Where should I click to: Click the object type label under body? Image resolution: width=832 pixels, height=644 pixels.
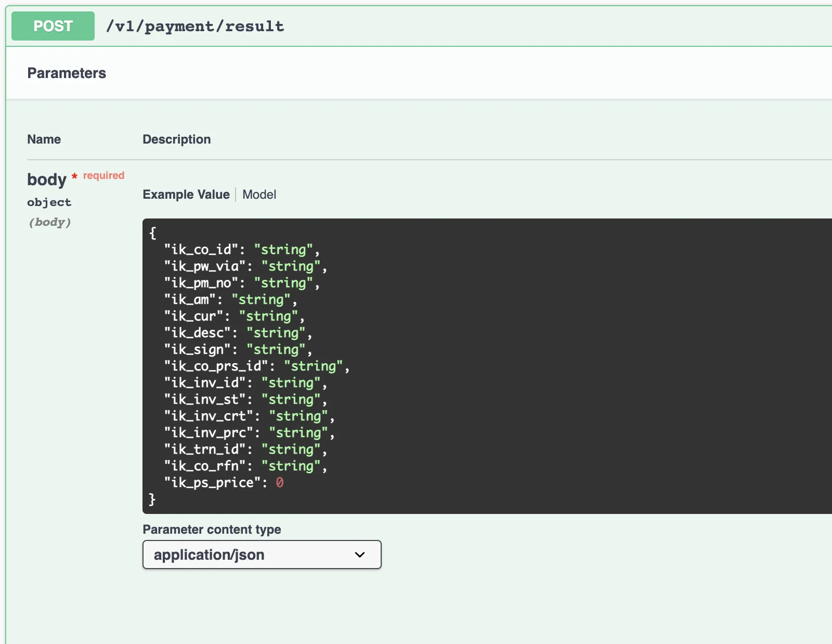(49, 202)
